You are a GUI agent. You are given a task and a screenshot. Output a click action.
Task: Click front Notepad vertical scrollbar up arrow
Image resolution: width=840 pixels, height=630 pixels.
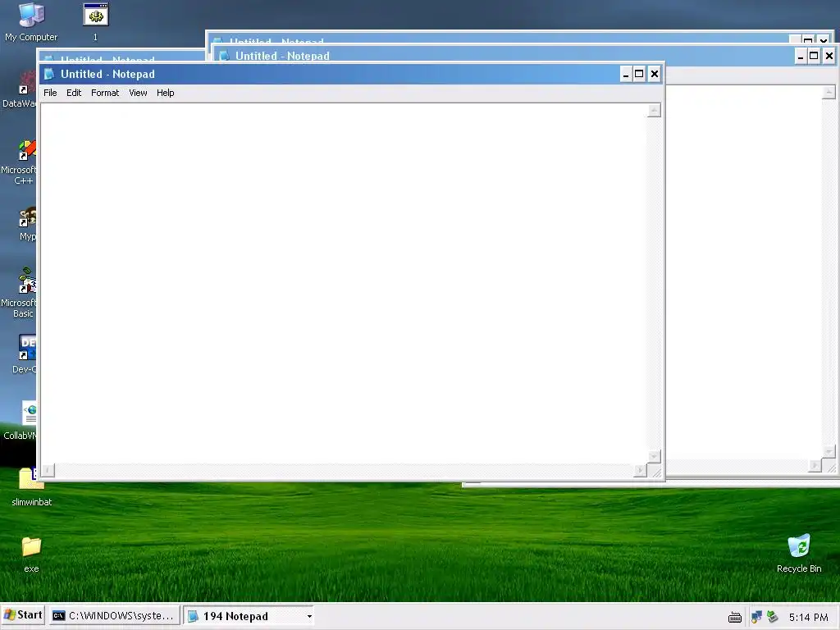pyautogui.click(x=654, y=111)
